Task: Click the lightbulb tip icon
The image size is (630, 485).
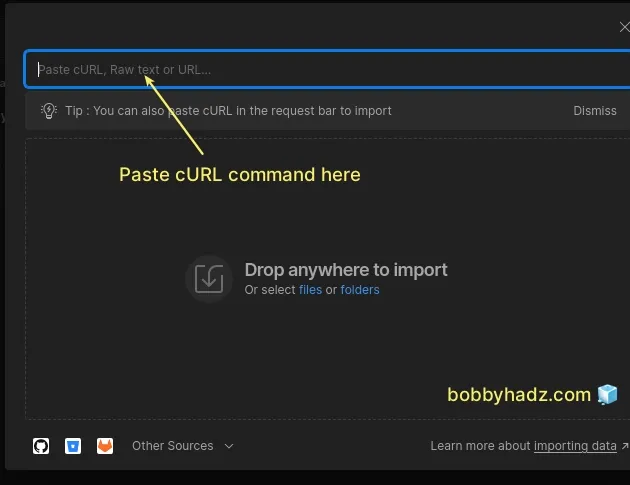Action: point(48,111)
